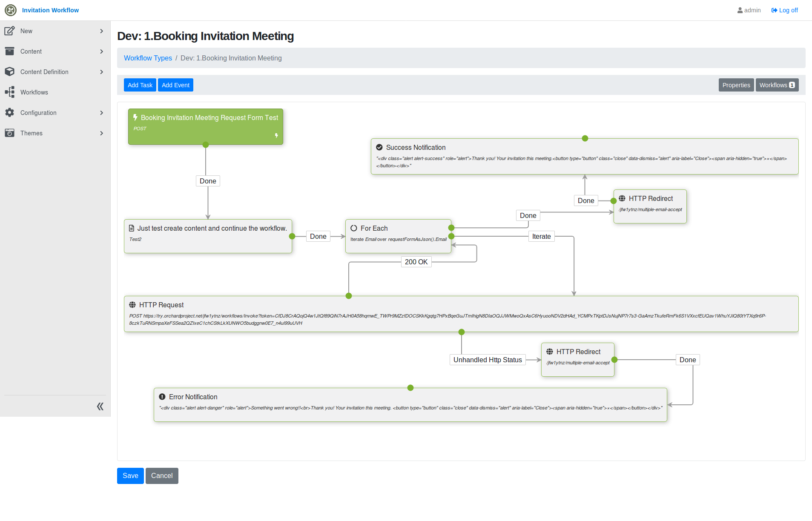Select the Iterate transition label near For Each
This screenshot has height=521, width=812.
541,236
